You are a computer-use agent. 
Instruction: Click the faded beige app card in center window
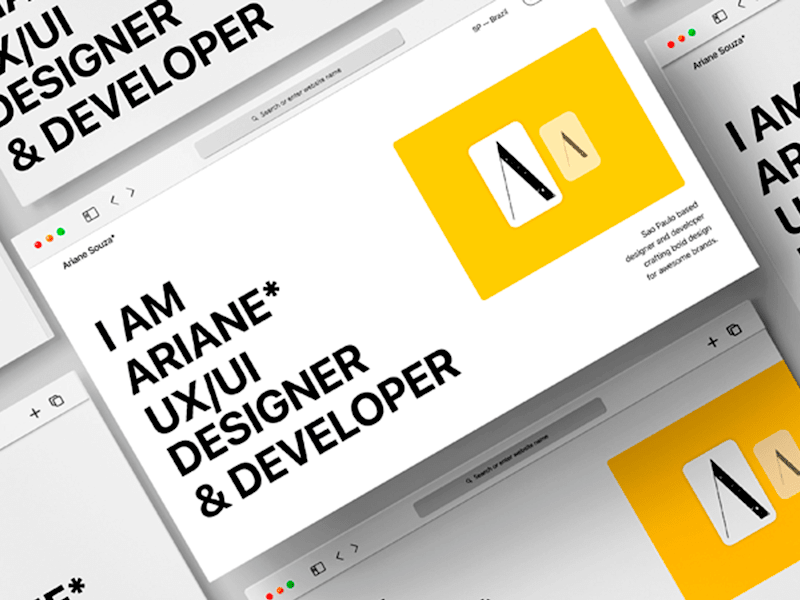point(570,146)
